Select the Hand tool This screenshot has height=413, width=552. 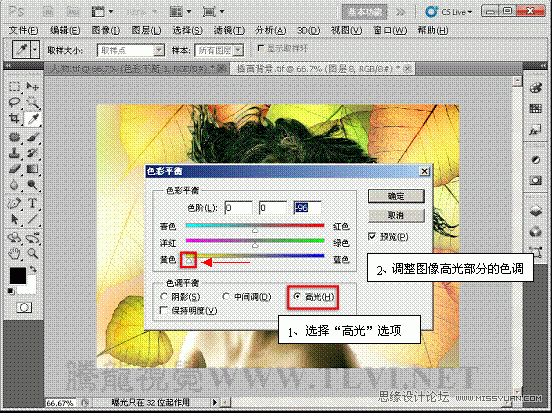(x=14, y=253)
